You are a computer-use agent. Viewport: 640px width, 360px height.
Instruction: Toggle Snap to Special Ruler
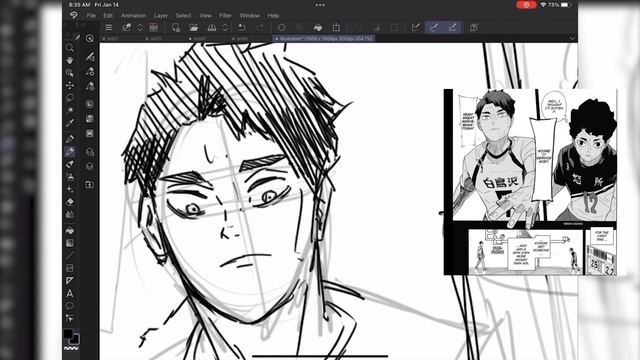click(434, 27)
